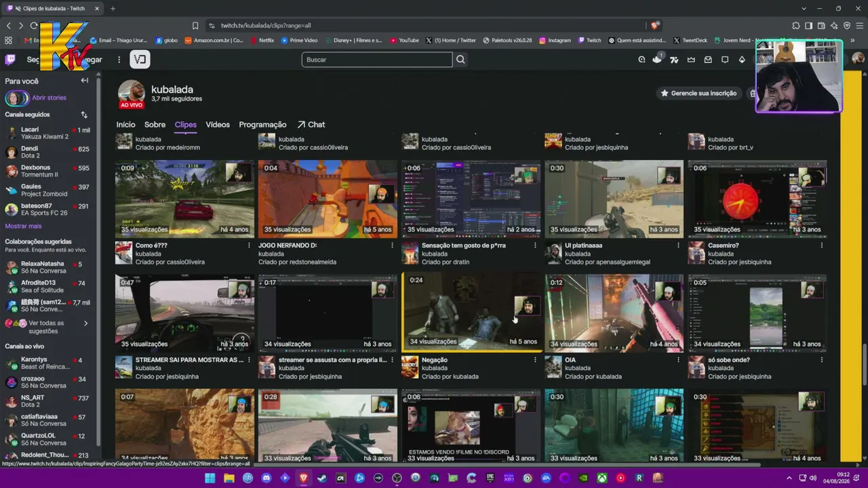The height and width of the screenshot is (488, 868).
Task: Switch to the Início tab
Action: tap(125, 125)
